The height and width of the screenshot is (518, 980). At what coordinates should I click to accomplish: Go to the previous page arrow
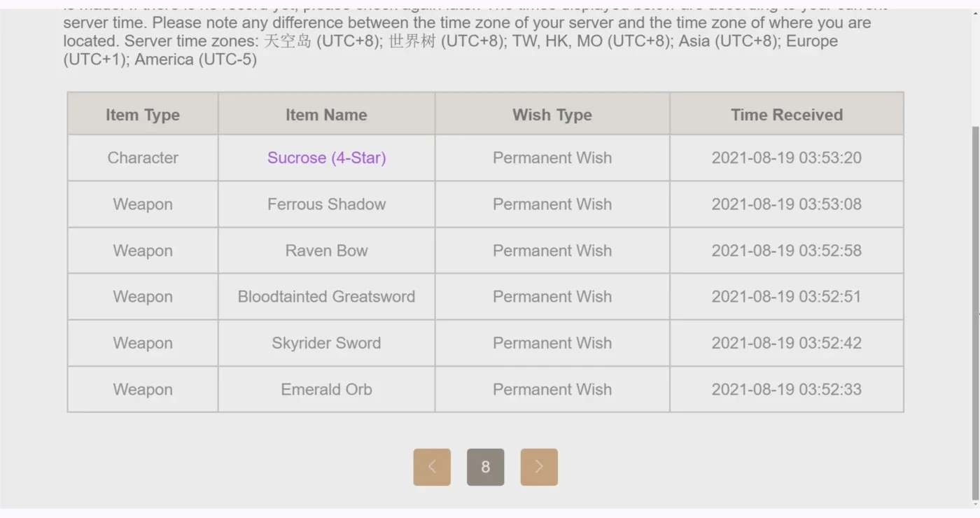click(x=432, y=467)
